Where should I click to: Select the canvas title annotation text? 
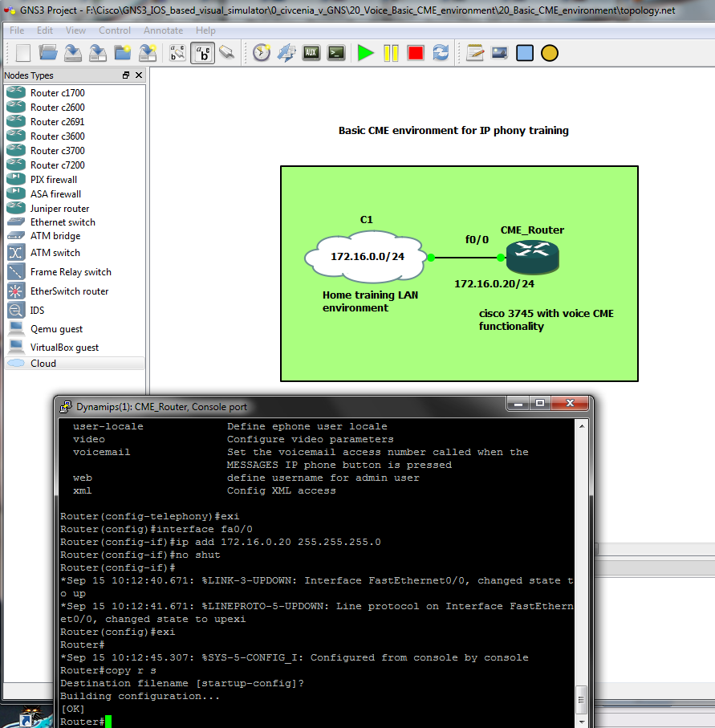click(453, 131)
